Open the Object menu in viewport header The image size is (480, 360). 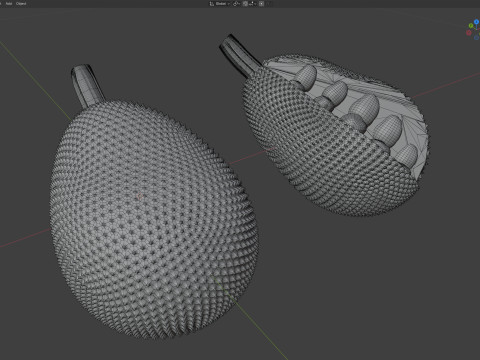click(21, 4)
